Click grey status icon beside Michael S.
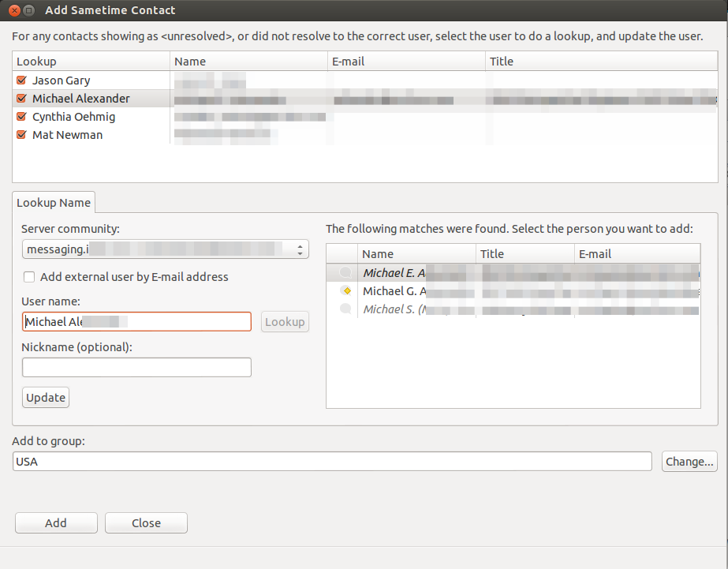 [x=345, y=309]
